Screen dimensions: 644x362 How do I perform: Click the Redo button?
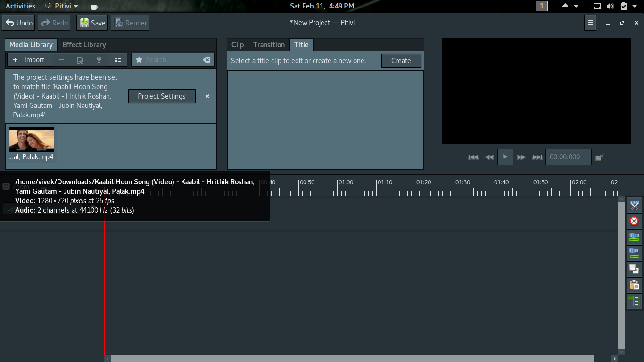(54, 23)
